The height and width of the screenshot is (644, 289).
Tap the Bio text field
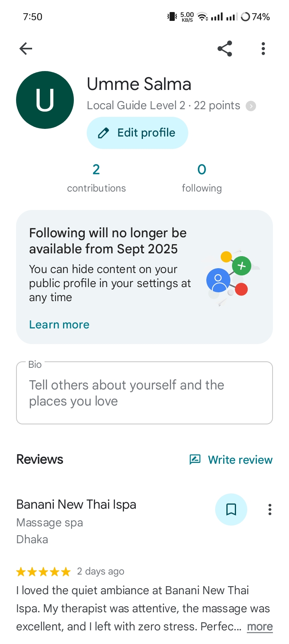pyautogui.click(x=144, y=393)
